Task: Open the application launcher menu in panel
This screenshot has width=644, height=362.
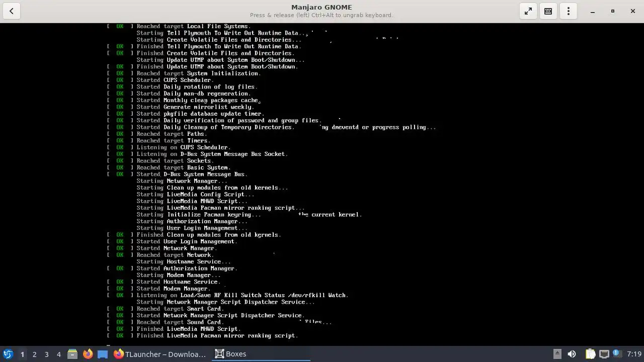Action: 8,354
